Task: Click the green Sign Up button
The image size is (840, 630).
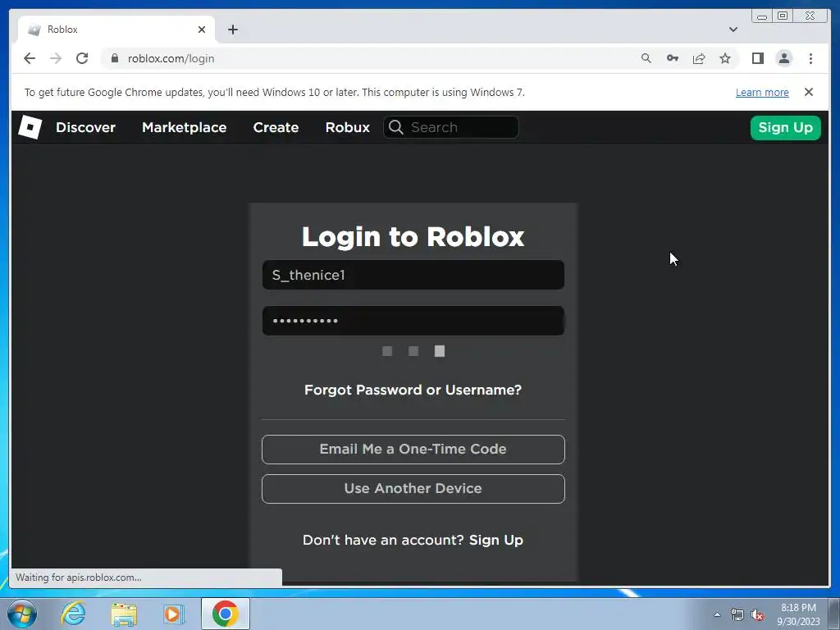Action: (785, 127)
